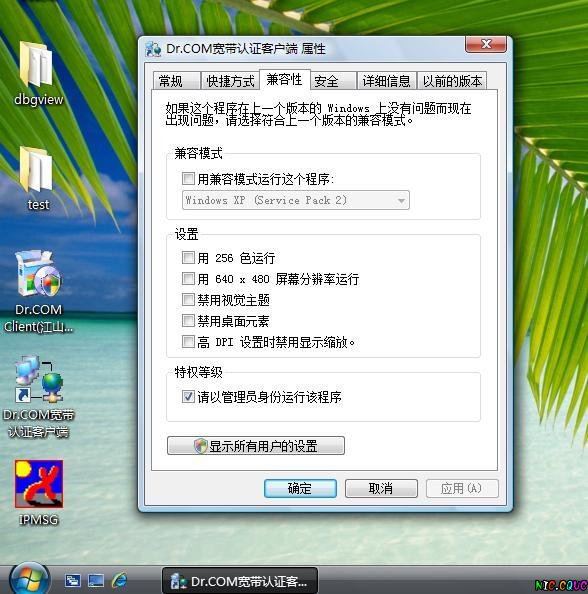This screenshot has width=588, height=594.
Task: Click the dialog title bar icon
Action: 153,49
